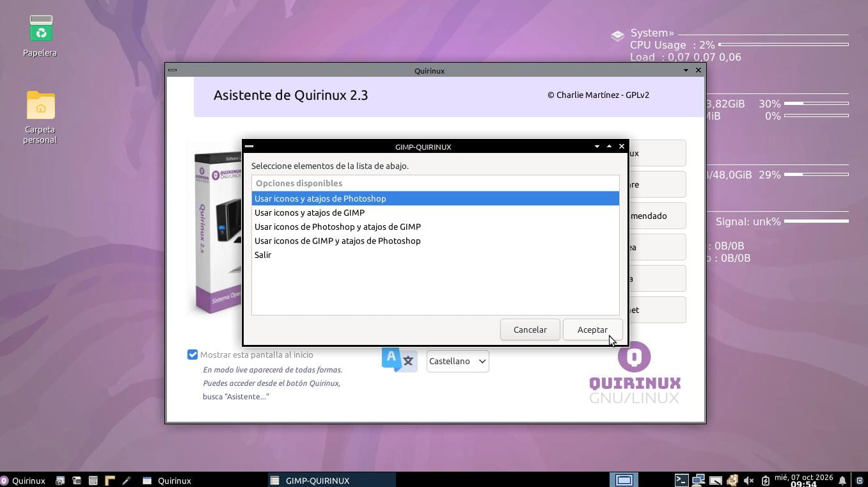Screen dimensions: 868x487
Task: Open the file manager taskbar launcher
Action: [77, 480]
